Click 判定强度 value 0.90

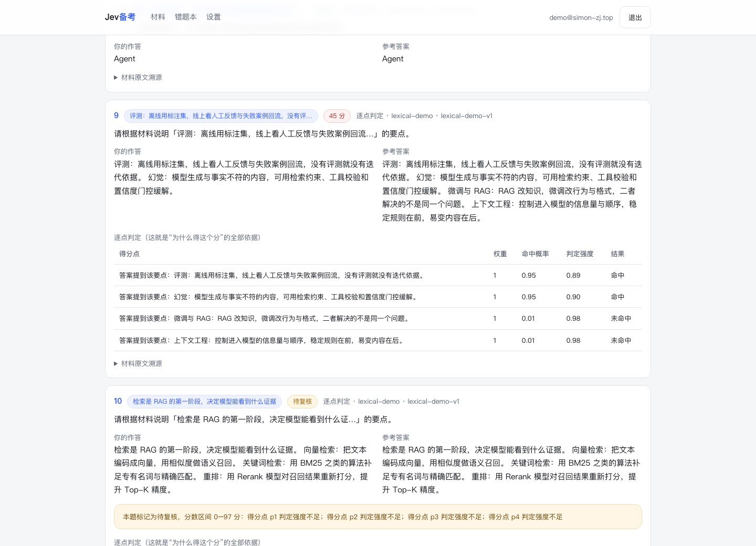573,297
